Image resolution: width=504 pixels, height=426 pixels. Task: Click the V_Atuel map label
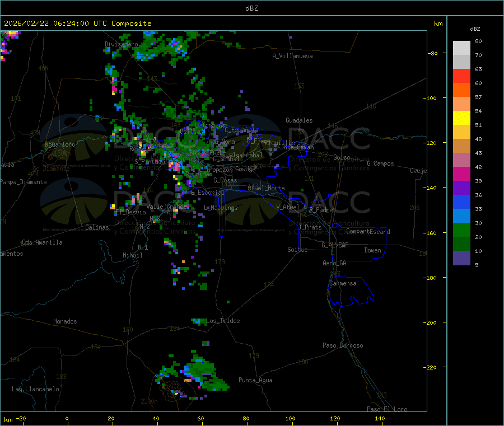(288, 207)
